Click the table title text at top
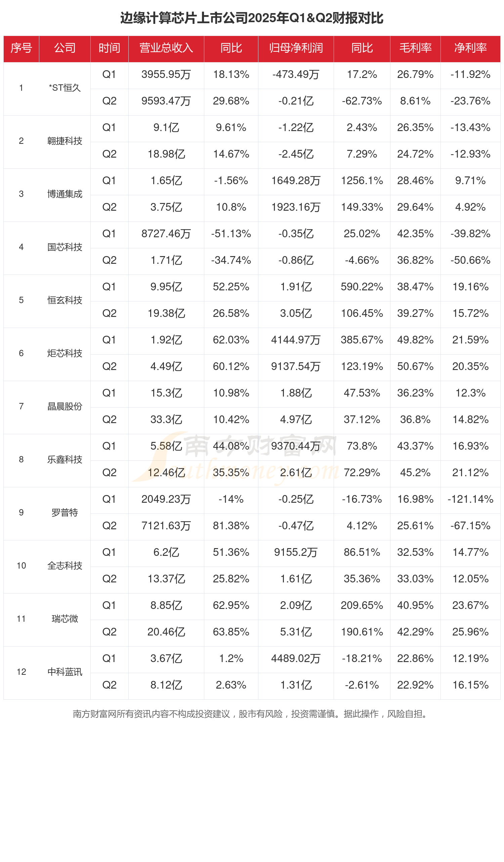This screenshot has height=862, width=504. [252, 18]
